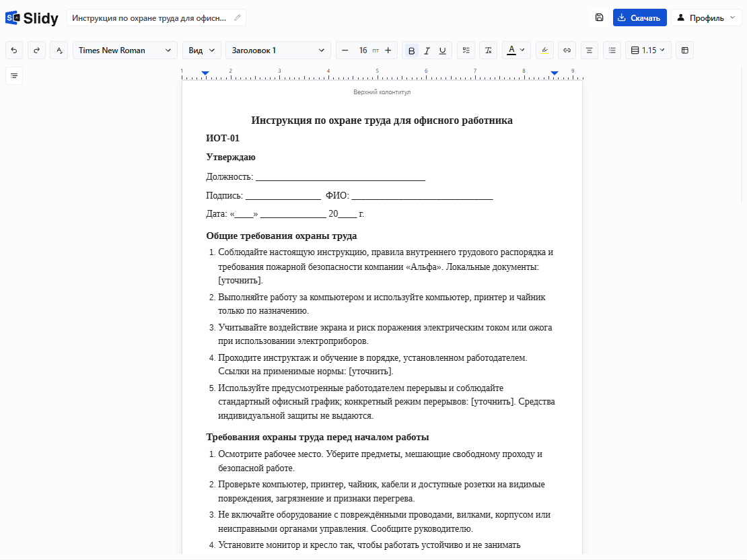The width and height of the screenshot is (747, 560).
Task: Insert a hyperlink
Action: pyautogui.click(x=567, y=50)
